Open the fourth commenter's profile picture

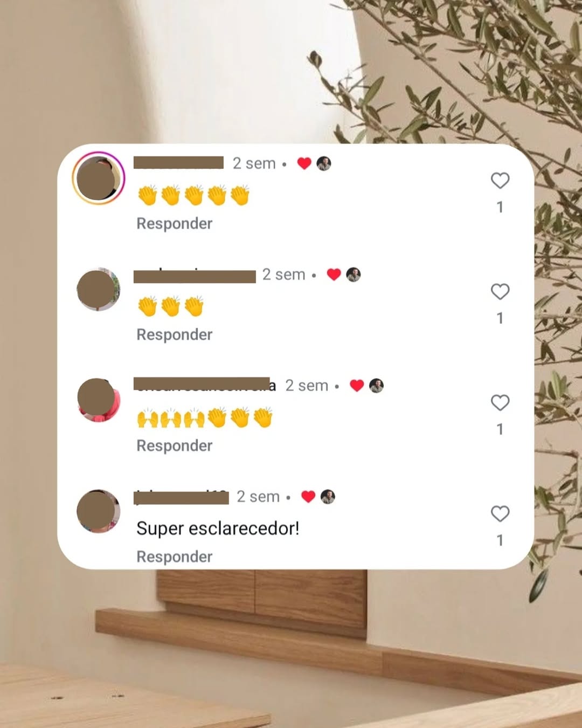pyautogui.click(x=98, y=511)
